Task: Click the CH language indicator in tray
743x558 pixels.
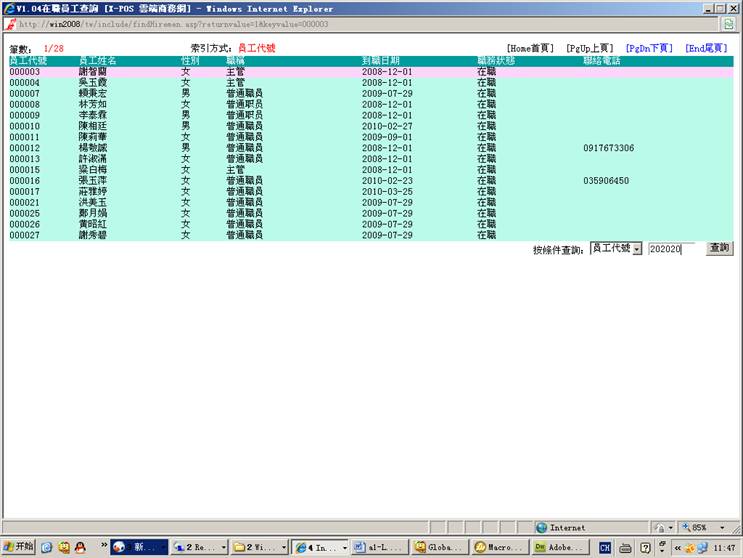Action: [604, 547]
